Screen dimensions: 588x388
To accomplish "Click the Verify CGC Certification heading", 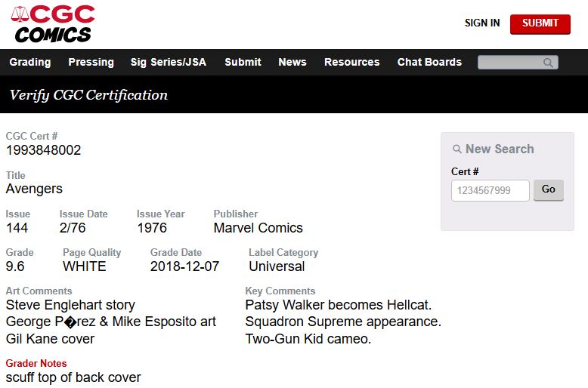I will click(x=88, y=95).
